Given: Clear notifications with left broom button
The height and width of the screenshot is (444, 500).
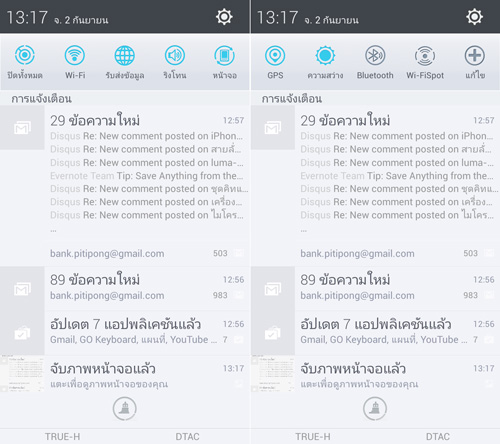Looking at the screenshot, I should tap(125, 408).
